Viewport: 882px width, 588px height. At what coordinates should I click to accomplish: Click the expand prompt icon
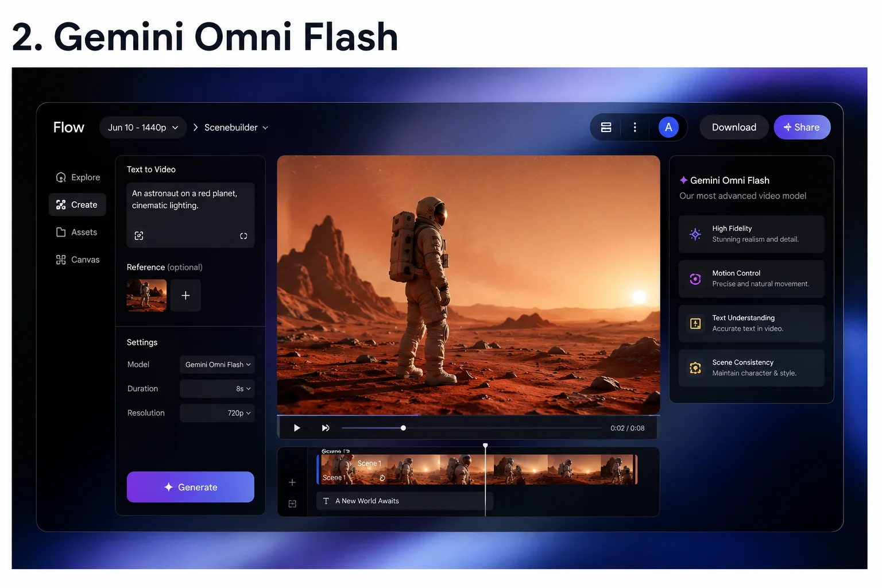[x=243, y=236]
